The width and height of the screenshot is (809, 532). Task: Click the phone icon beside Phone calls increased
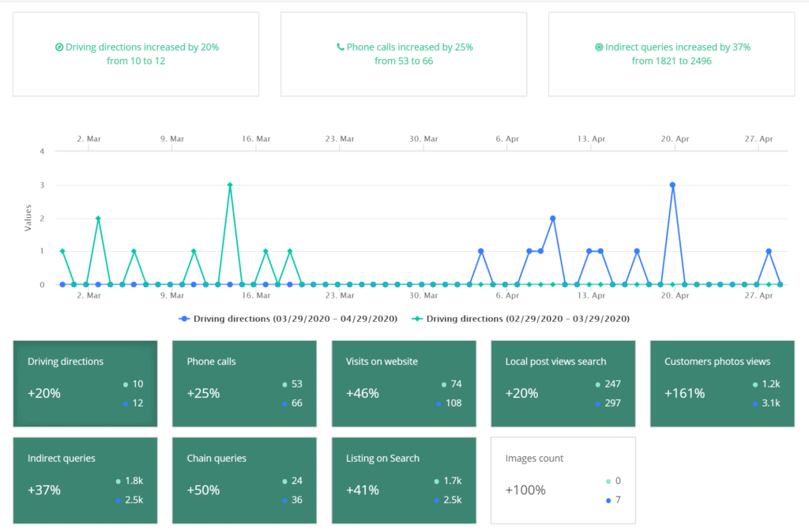(x=340, y=47)
